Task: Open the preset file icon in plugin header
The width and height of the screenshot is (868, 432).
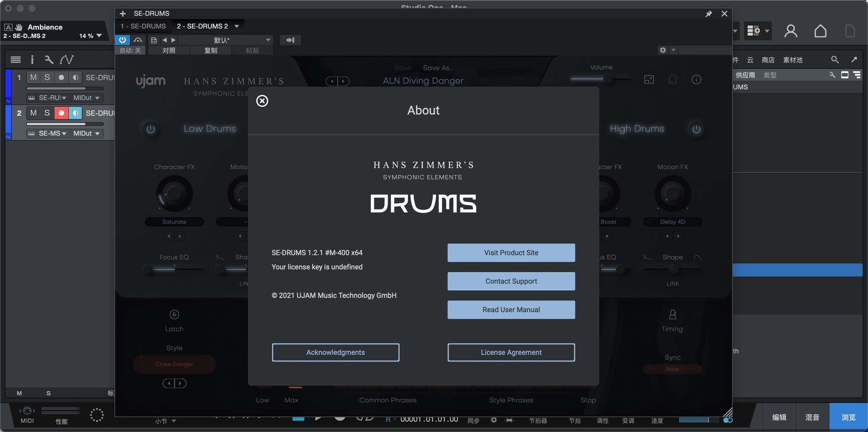Action: click(154, 40)
